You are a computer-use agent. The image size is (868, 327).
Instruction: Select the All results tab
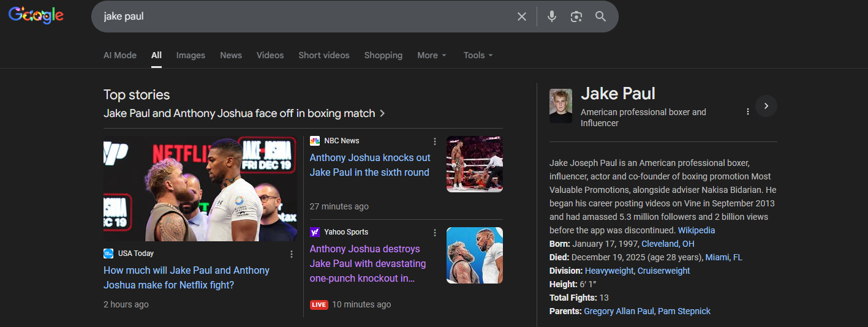(156, 55)
